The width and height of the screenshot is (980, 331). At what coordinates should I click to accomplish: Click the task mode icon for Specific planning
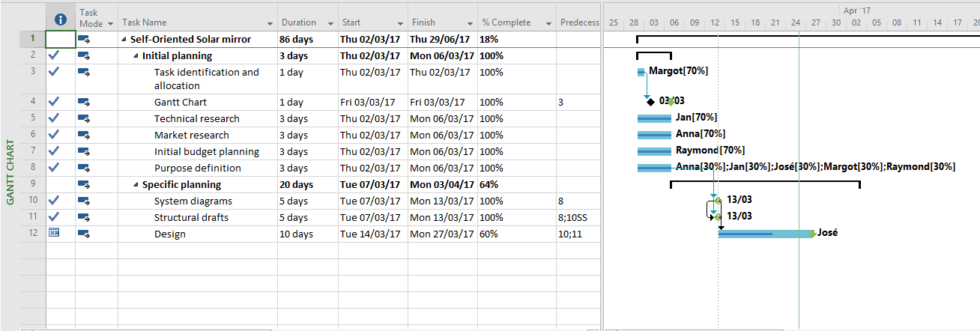click(x=84, y=184)
